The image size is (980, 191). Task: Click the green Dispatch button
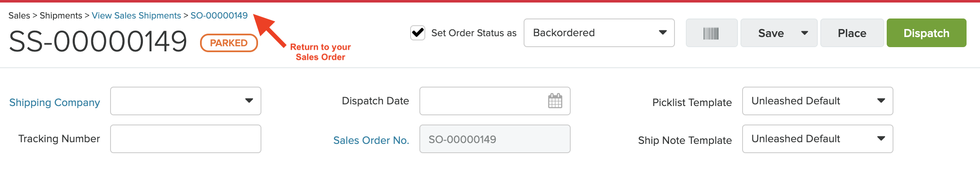click(x=926, y=33)
